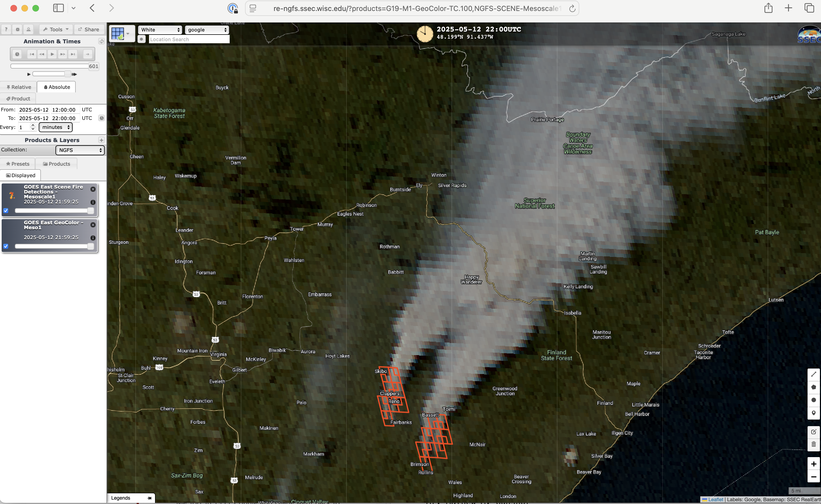
Task: Click the user account icon
Action: 29,29
